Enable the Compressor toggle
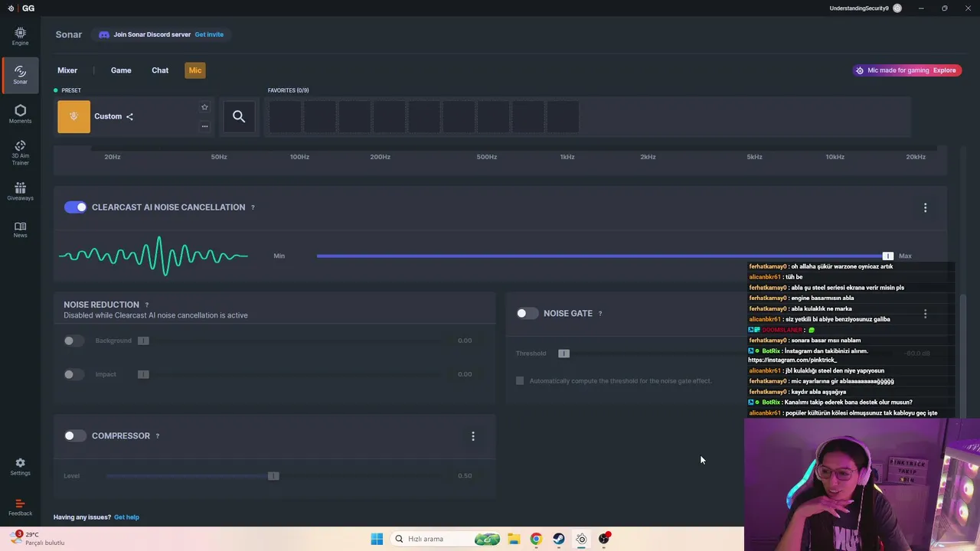Image resolution: width=980 pixels, height=551 pixels. pos(75,435)
